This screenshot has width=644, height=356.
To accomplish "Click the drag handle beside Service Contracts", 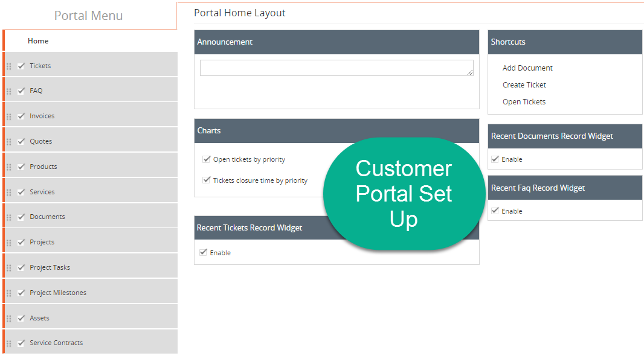I will tap(8, 343).
